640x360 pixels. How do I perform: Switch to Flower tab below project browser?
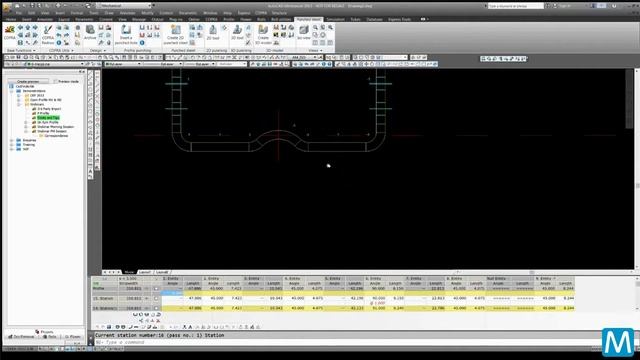(73, 337)
